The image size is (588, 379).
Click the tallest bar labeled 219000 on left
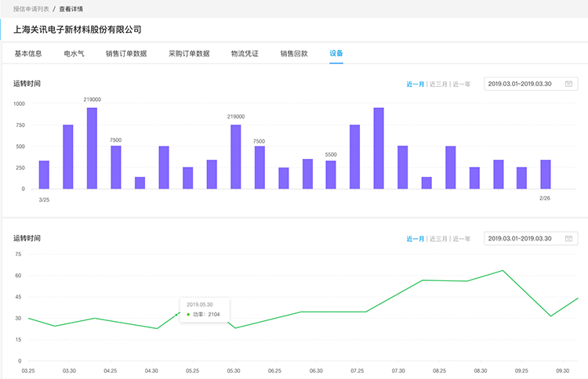pos(92,149)
